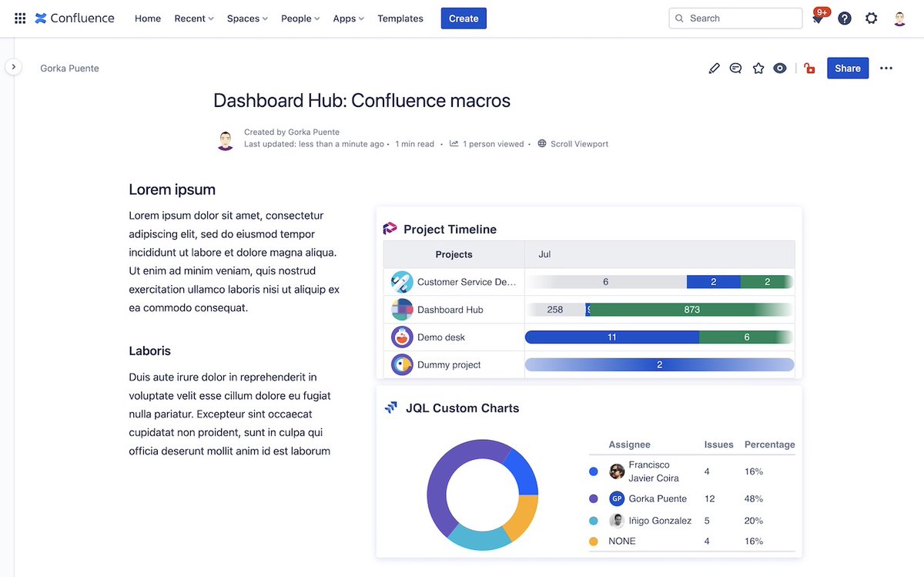This screenshot has height=577, width=924.
Task: Click the Customer Service grey bar showing 6
Action: pyautogui.click(x=606, y=282)
